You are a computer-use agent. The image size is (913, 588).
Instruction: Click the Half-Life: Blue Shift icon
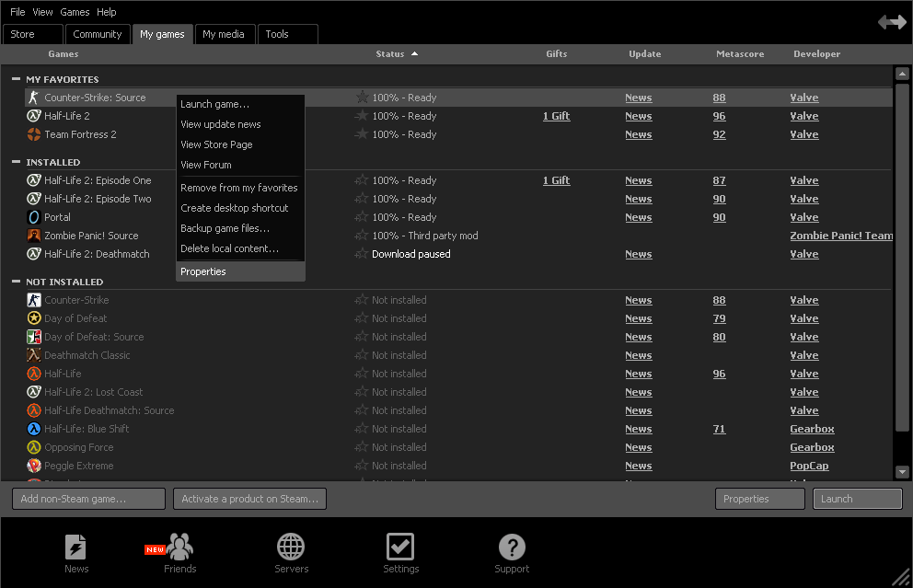click(34, 429)
